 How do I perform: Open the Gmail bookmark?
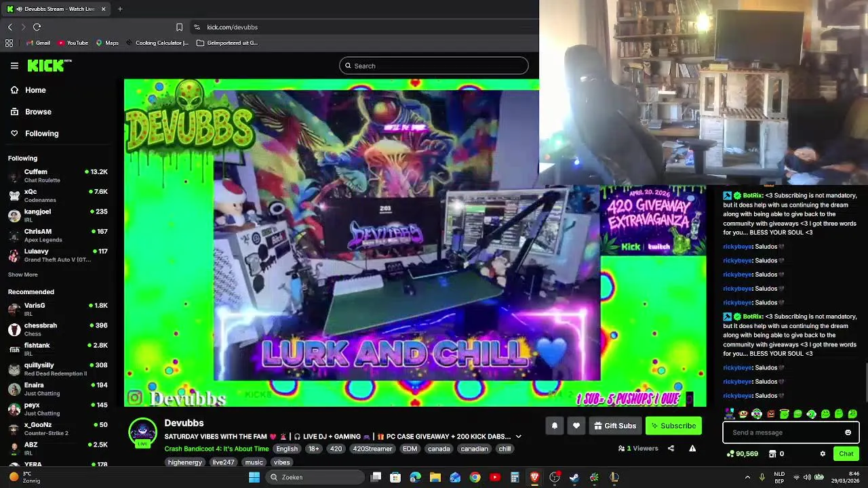[39, 43]
